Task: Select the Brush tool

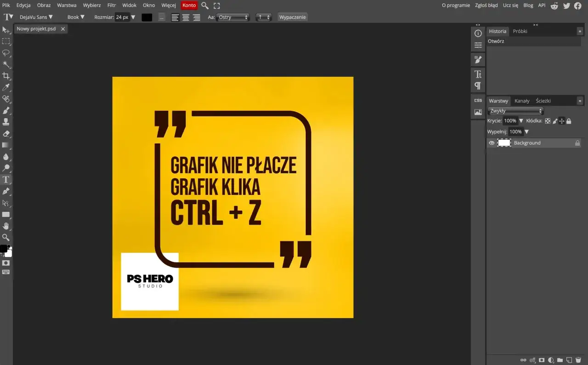Action: point(6,111)
